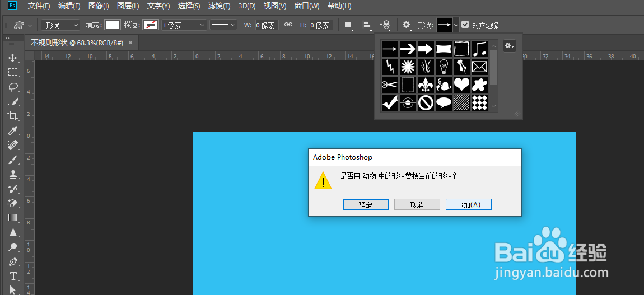This screenshot has width=644, height=295.
Task: Click the 追加(A) button
Action: coord(469,204)
